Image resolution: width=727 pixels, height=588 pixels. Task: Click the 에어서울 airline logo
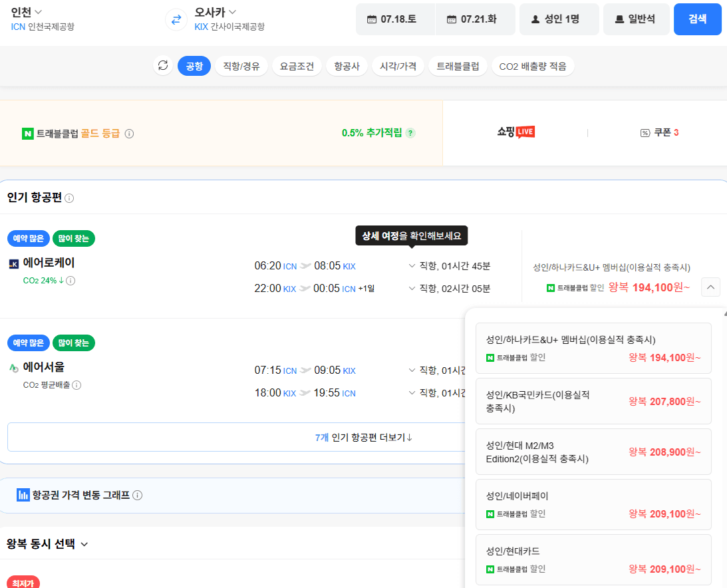pyautogui.click(x=14, y=368)
